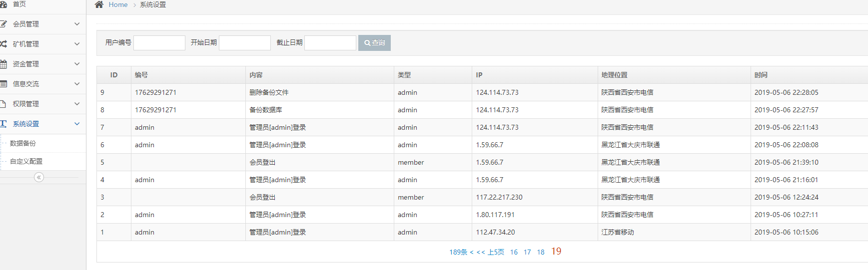Click the 会员管理 pencil icon
The width and height of the screenshot is (868, 270).
(3, 24)
